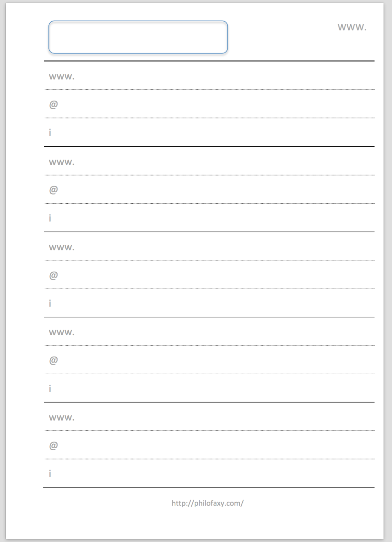Select the @ symbol in the fifth entry block

coord(53,446)
